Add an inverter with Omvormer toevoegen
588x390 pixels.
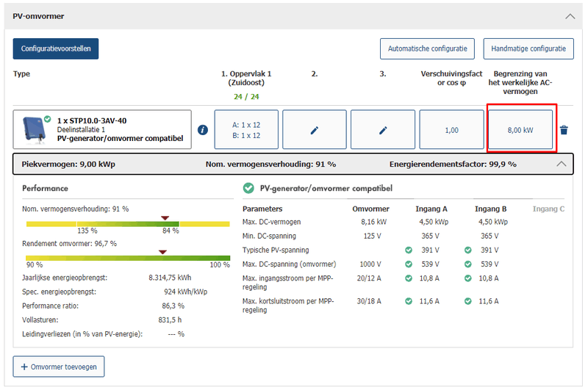tap(59, 366)
